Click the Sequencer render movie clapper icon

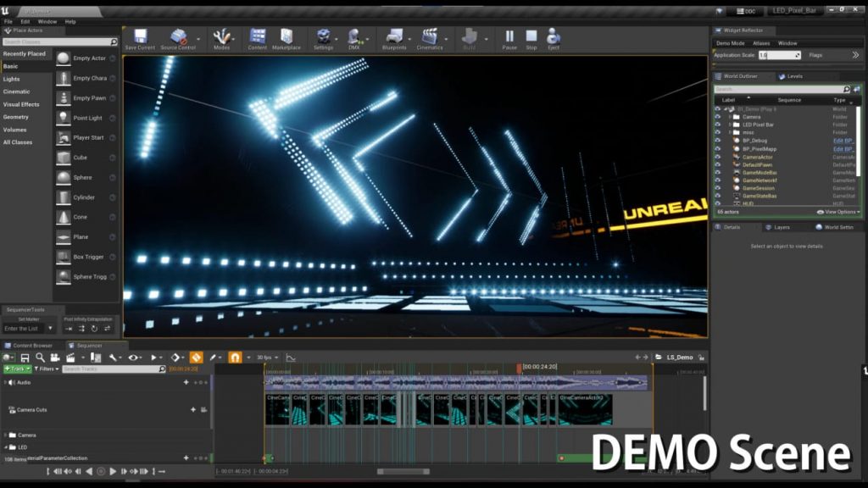(70, 358)
